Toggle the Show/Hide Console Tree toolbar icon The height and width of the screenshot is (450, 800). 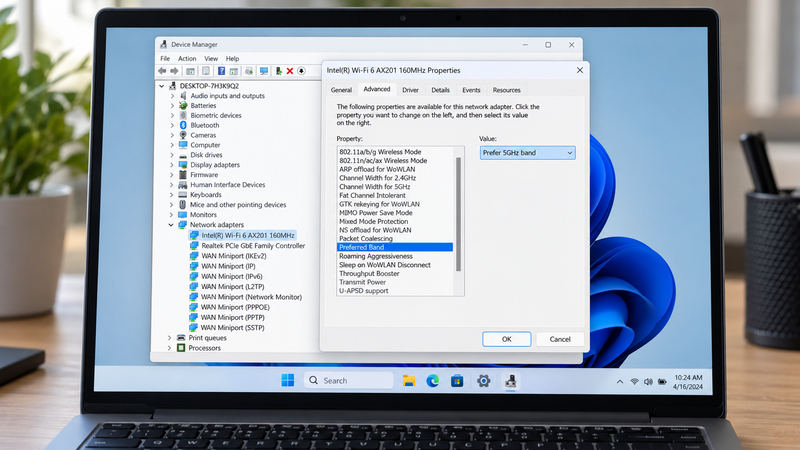click(x=190, y=71)
